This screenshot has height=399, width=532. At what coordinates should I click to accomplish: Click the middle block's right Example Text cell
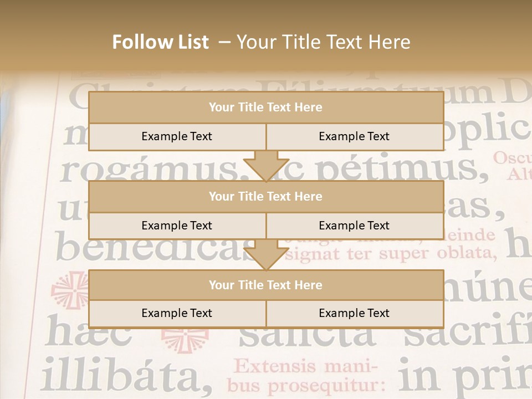click(x=355, y=226)
